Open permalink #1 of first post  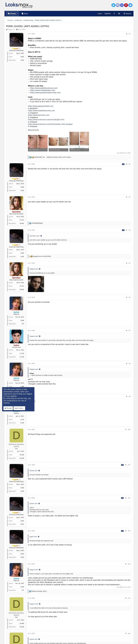click(130, 34)
